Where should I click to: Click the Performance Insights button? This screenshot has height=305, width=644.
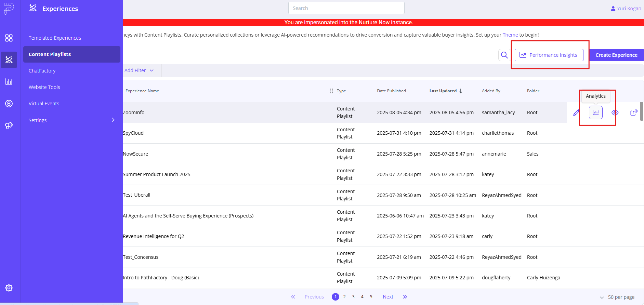click(x=549, y=55)
